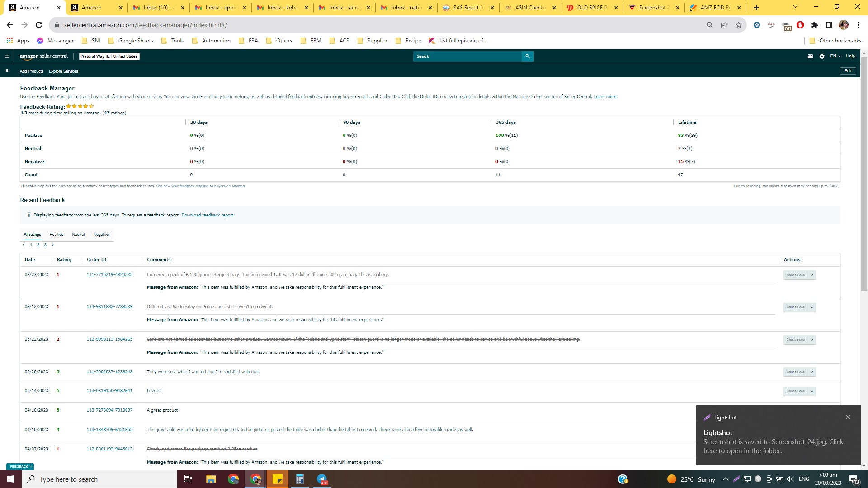Click the browser address bar URL
This screenshot has width=868, height=488.
(x=146, y=25)
